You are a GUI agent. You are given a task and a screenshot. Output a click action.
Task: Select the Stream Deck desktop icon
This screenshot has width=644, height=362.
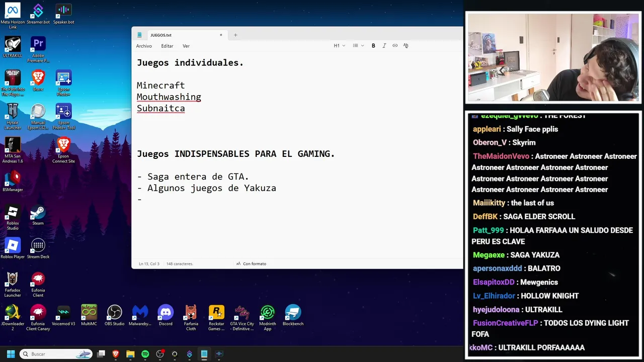(38, 248)
